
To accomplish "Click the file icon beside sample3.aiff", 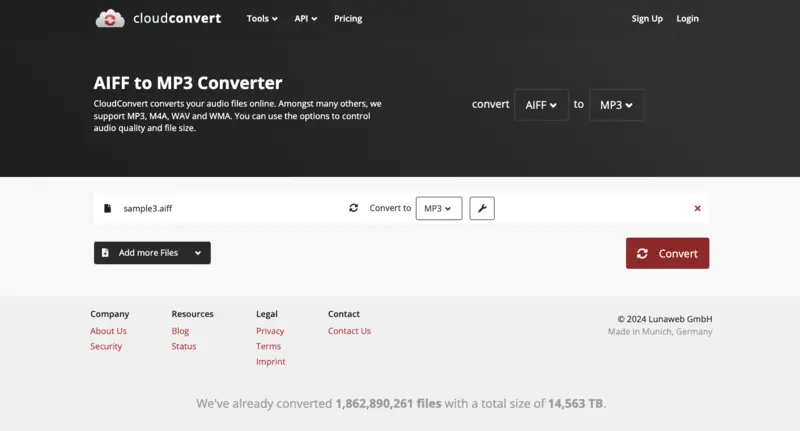I will pyautogui.click(x=107, y=208).
